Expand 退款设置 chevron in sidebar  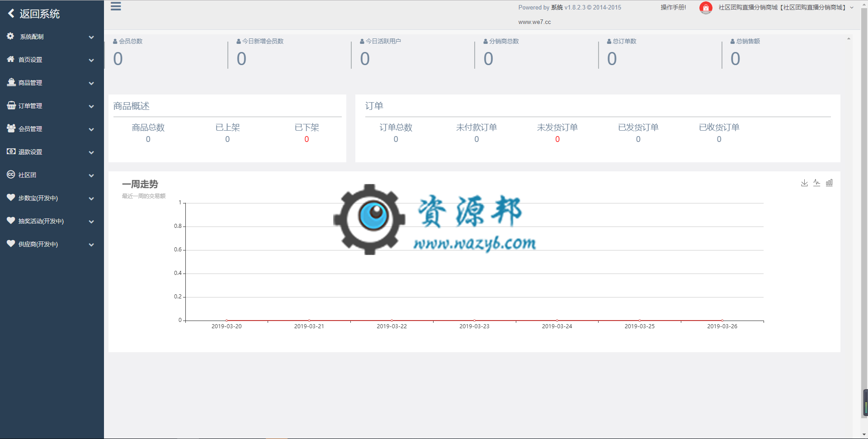(91, 152)
